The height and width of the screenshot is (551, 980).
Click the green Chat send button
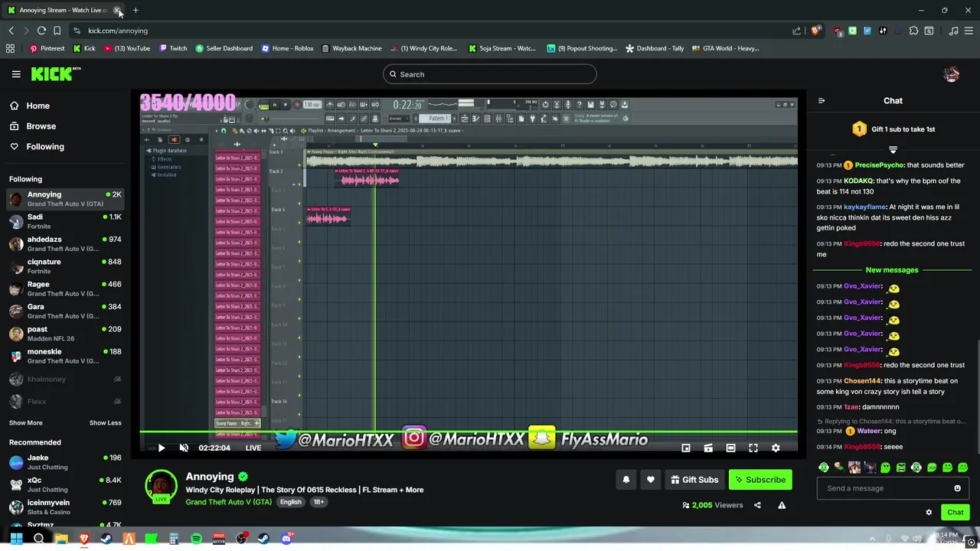(x=955, y=513)
